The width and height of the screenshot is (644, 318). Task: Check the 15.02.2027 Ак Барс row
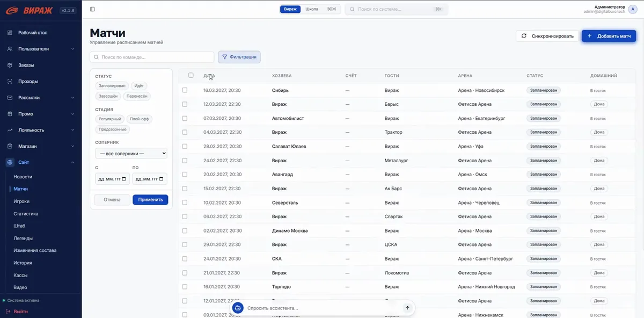pos(185,189)
